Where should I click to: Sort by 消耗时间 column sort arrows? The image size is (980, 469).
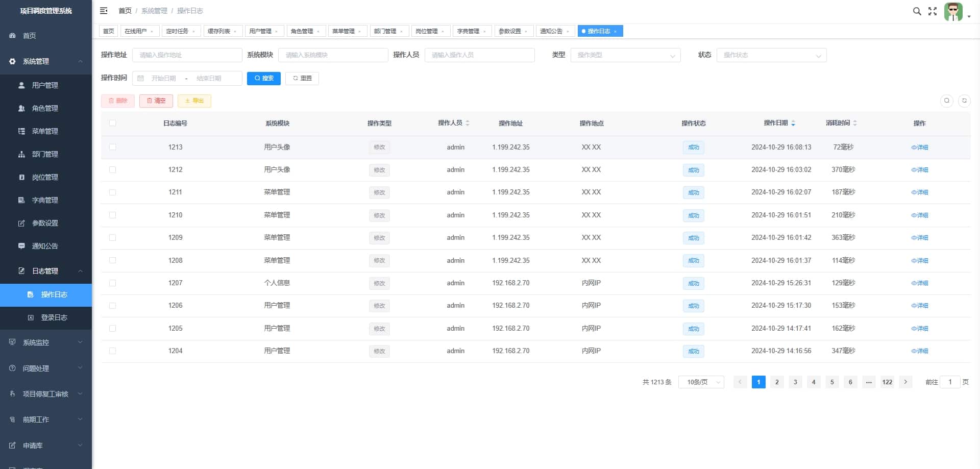pyautogui.click(x=855, y=123)
